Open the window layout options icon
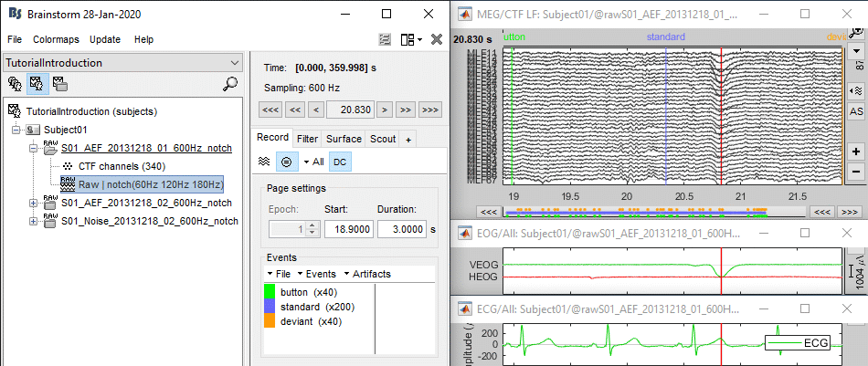This screenshot has height=366, width=868. coord(407,40)
